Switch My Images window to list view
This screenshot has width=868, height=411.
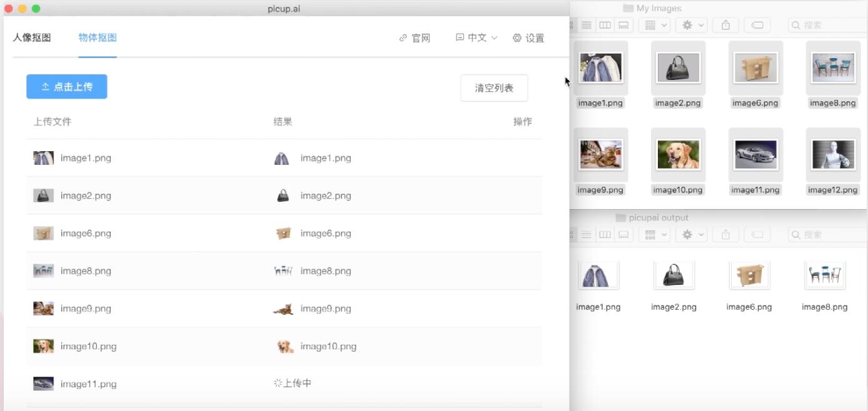(587, 25)
